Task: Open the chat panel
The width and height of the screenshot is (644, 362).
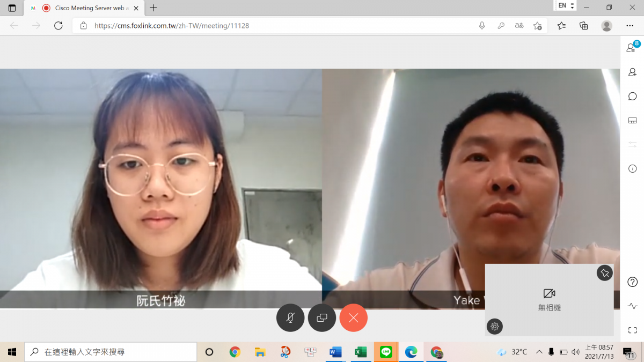Action: pos(632,97)
